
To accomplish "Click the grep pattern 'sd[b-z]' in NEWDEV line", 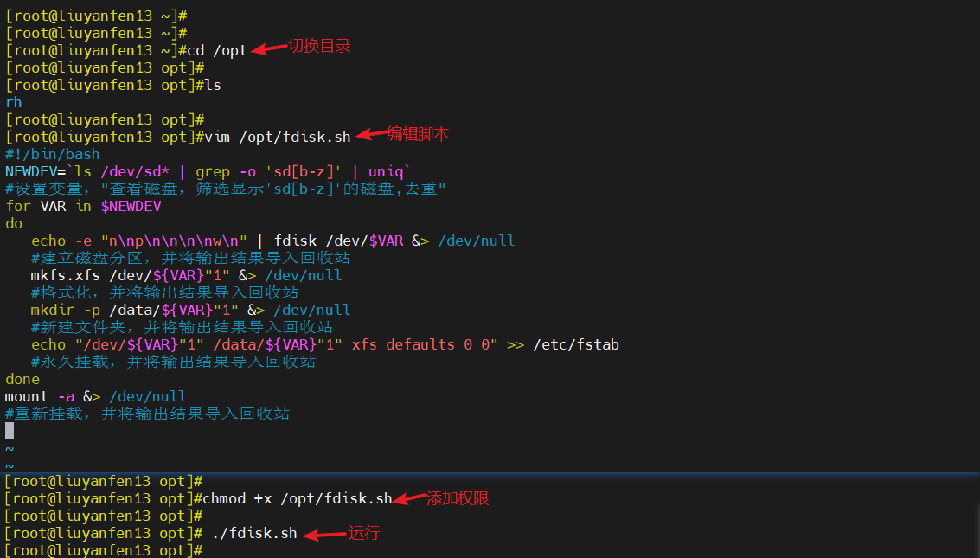I will (x=304, y=172).
